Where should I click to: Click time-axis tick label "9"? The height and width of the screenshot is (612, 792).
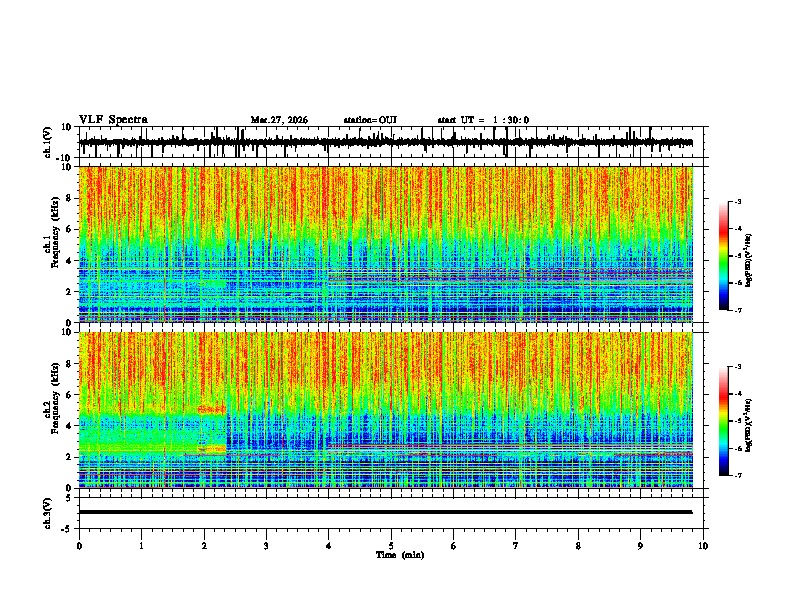coord(640,546)
